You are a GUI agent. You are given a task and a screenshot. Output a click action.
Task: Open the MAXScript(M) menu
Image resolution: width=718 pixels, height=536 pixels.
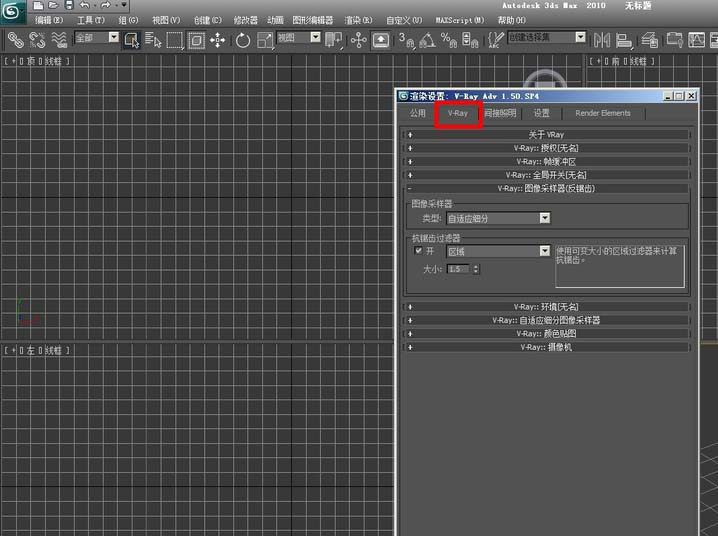point(459,20)
